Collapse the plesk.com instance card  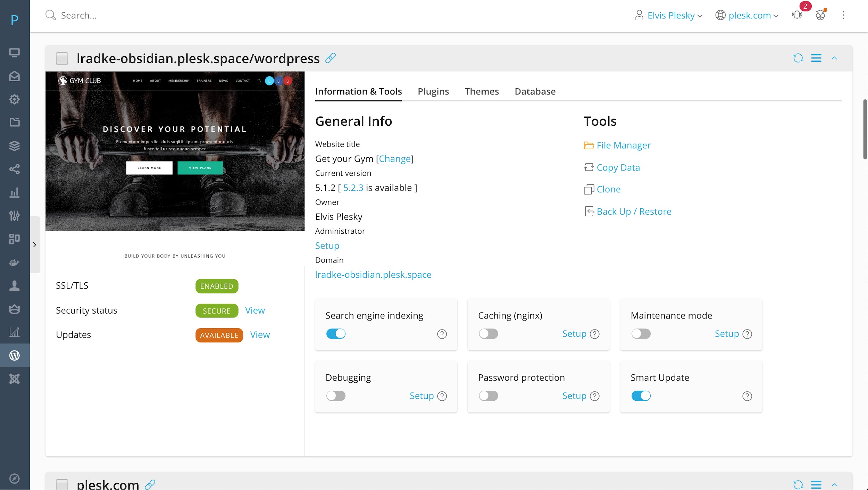pos(834,485)
